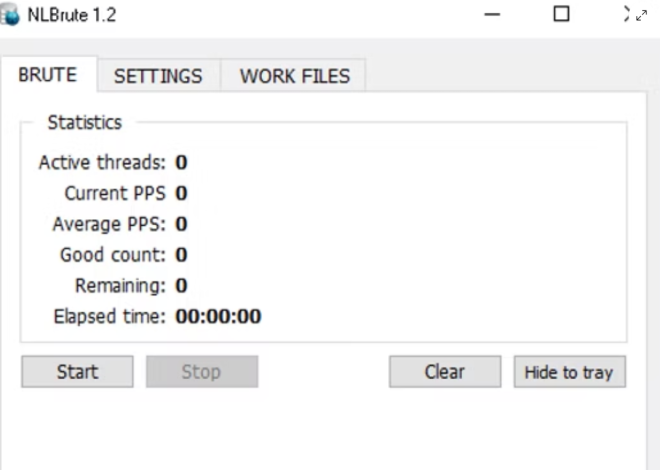Click the Current PPS value
The image size is (660, 470).
tap(182, 193)
